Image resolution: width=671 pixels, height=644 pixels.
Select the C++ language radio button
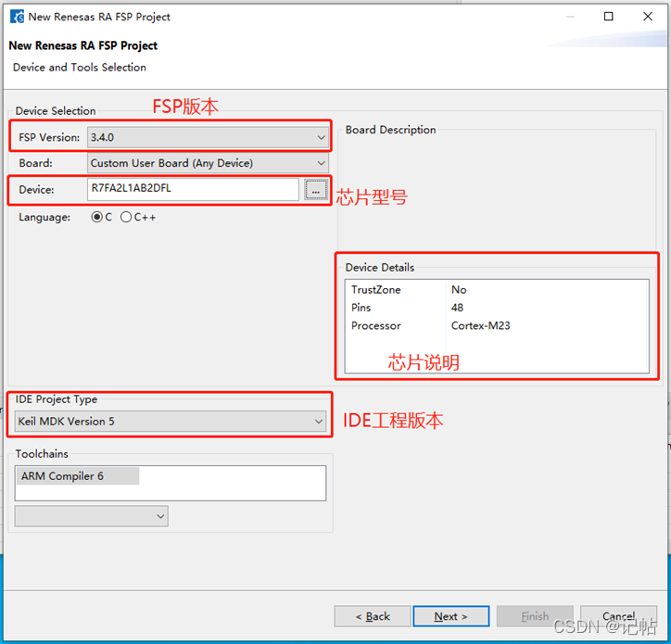(x=126, y=217)
